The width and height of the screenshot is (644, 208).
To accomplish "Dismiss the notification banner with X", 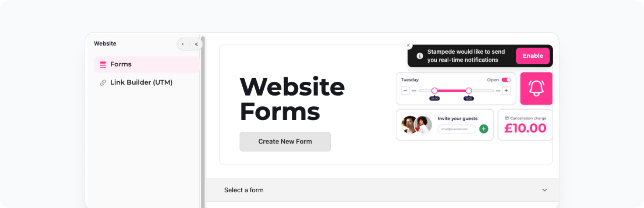I will pyautogui.click(x=408, y=46).
